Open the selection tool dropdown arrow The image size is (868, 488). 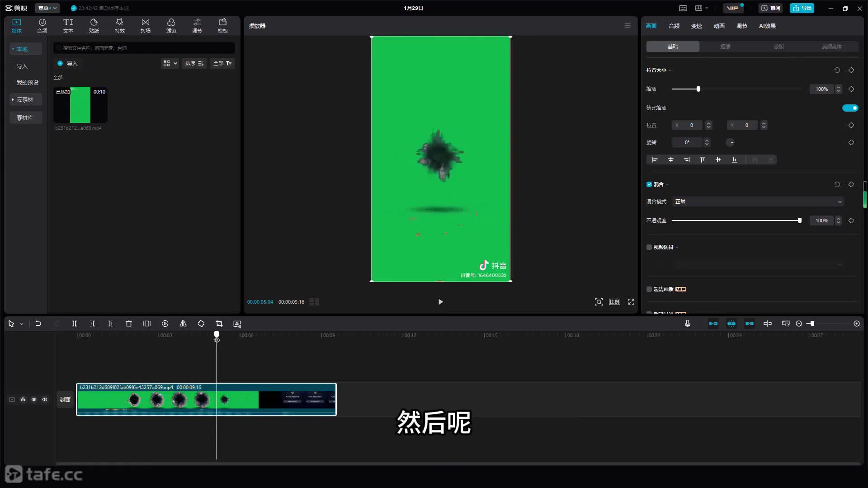pos(21,324)
